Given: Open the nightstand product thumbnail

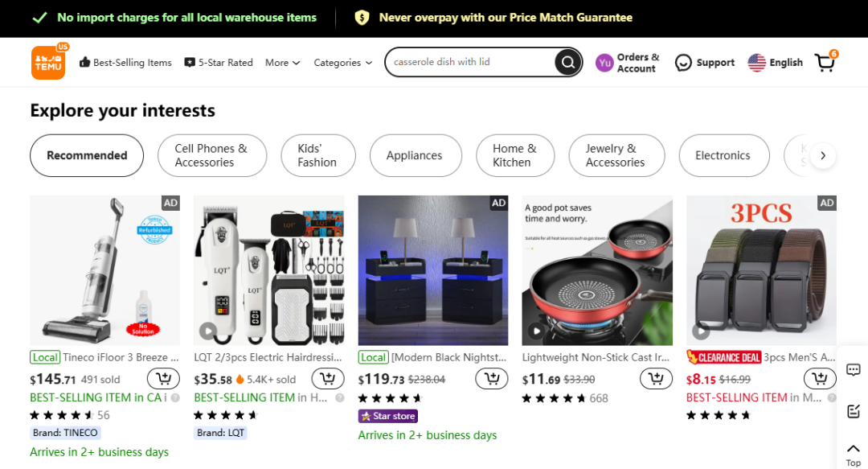Looking at the screenshot, I should click(435, 270).
